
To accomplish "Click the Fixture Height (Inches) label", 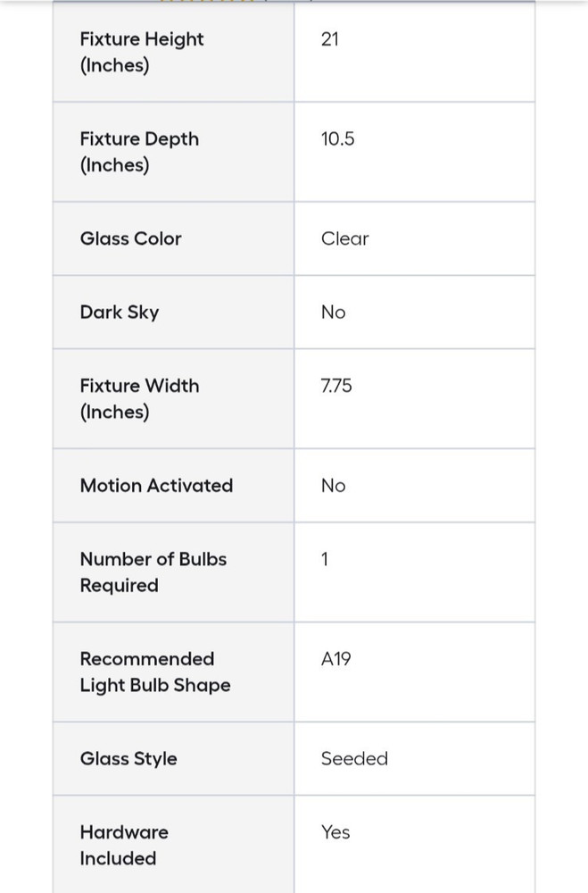I will pyautogui.click(x=142, y=52).
